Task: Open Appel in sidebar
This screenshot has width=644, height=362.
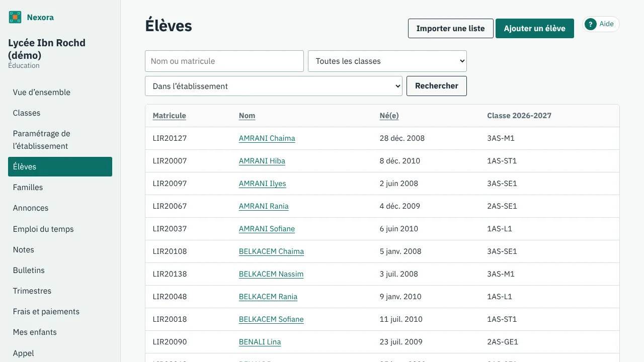Action: point(60,353)
